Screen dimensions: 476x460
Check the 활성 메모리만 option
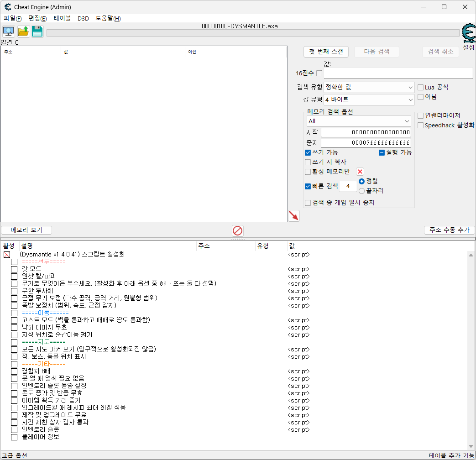click(308, 172)
